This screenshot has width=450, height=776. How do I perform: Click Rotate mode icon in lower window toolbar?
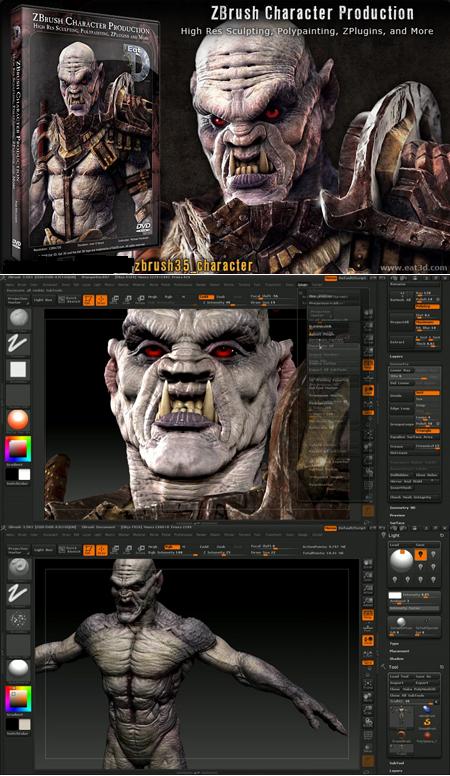pos(140,549)
